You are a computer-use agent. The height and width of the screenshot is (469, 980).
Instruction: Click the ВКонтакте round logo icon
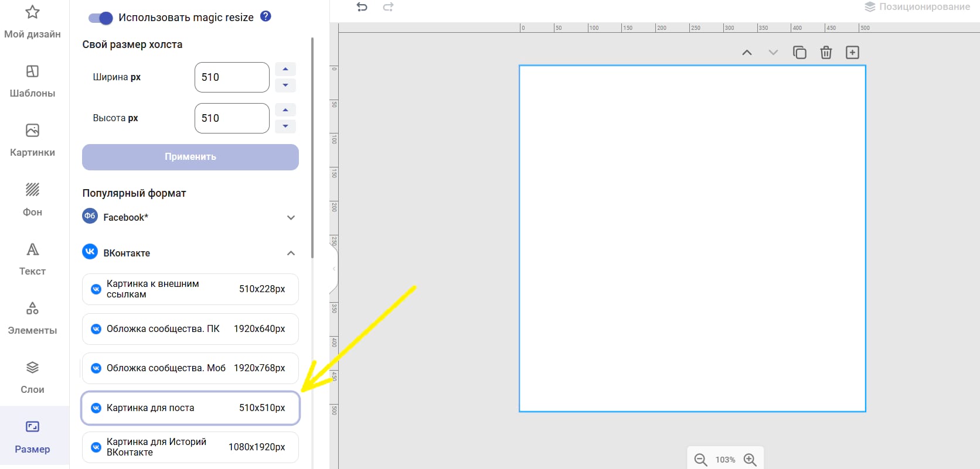90,252
